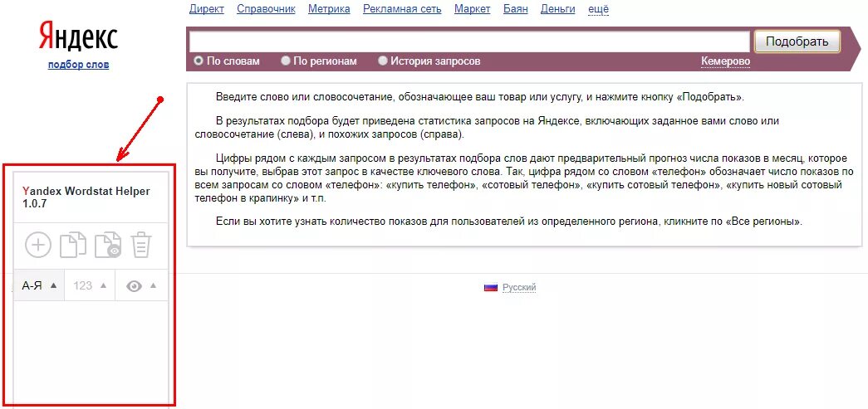Click the trash icon to clear the list
The width and height of the screenshot is (868, 409).
(x=141, y=245)
